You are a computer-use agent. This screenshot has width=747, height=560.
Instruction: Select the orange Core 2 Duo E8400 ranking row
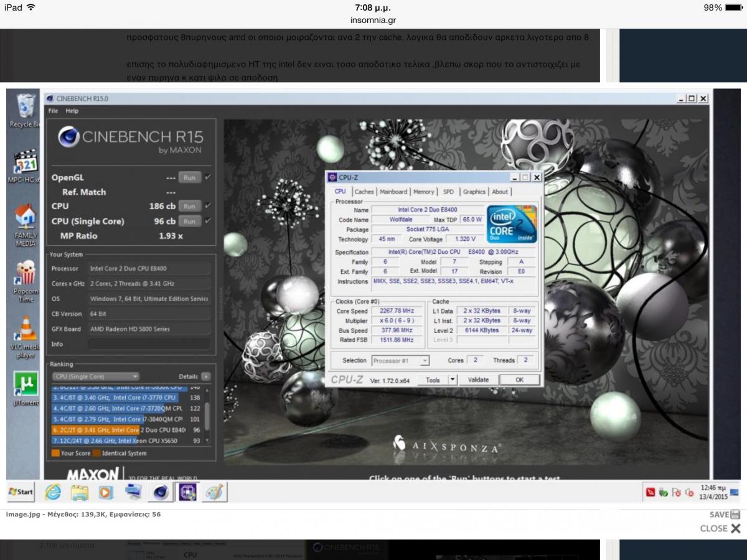click(x=127, y=430)
